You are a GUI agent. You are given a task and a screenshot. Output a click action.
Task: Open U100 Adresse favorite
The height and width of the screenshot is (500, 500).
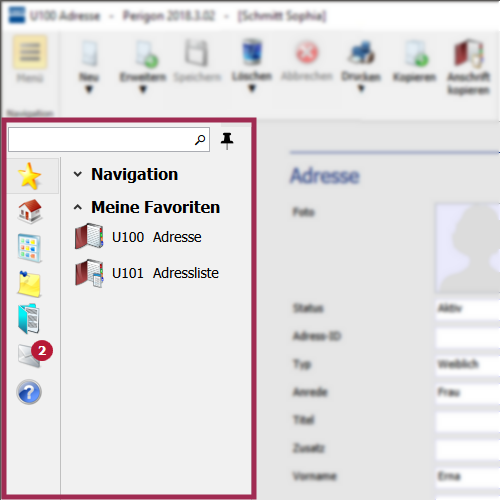[x=138, y=237]
